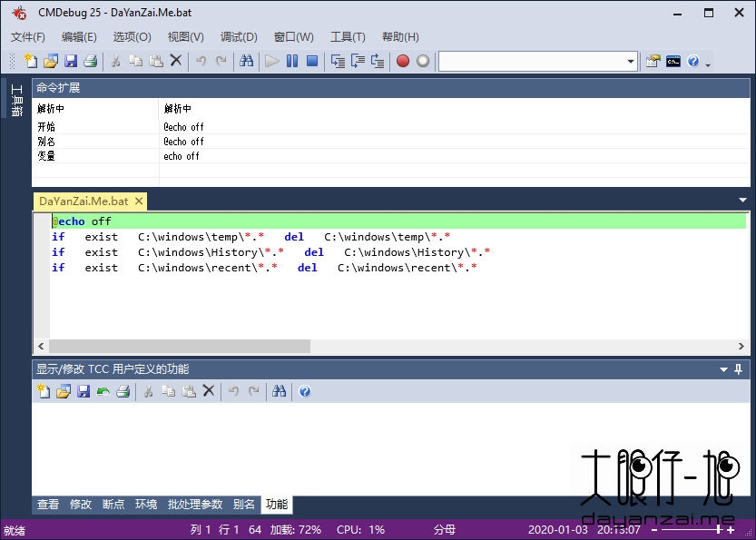Step out of the current routine
Viewport: 756px width, 540px height.
tap(378, 61)
